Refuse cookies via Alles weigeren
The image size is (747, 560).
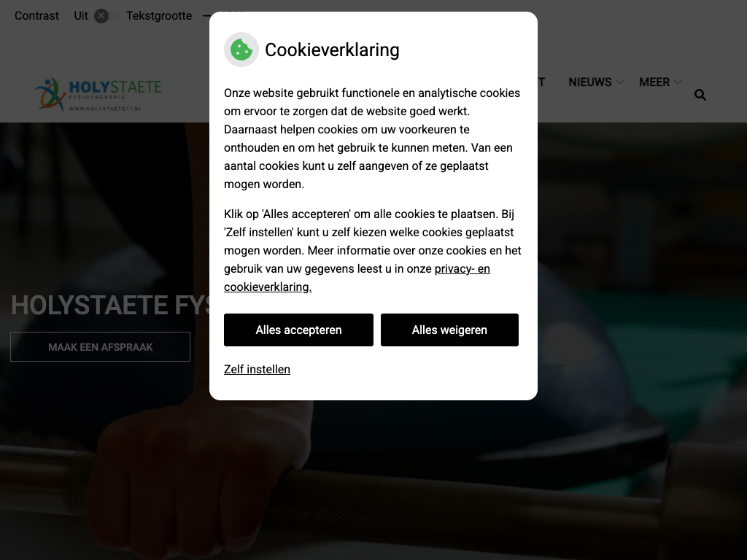[449, 330]
